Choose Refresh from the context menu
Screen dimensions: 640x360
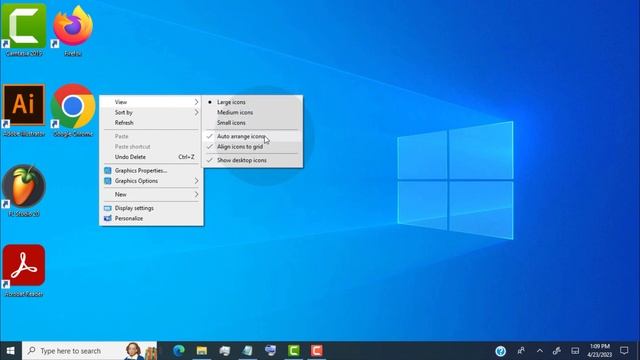(151, 122)
